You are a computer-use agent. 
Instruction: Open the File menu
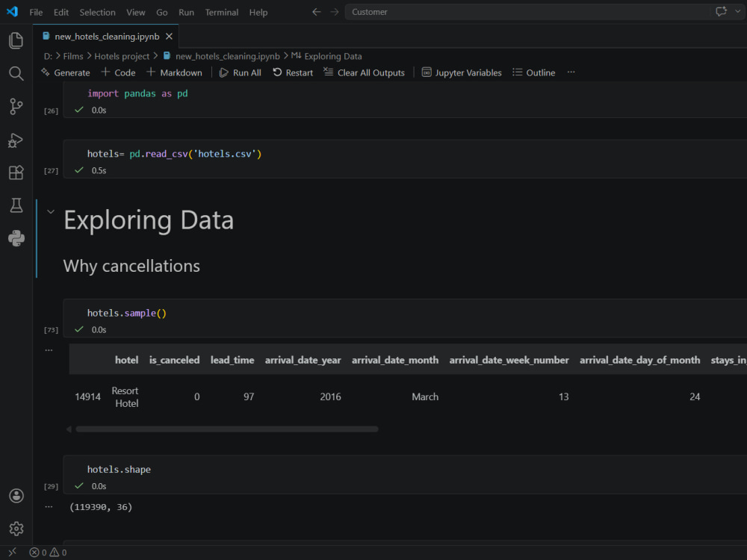[36, 13]
